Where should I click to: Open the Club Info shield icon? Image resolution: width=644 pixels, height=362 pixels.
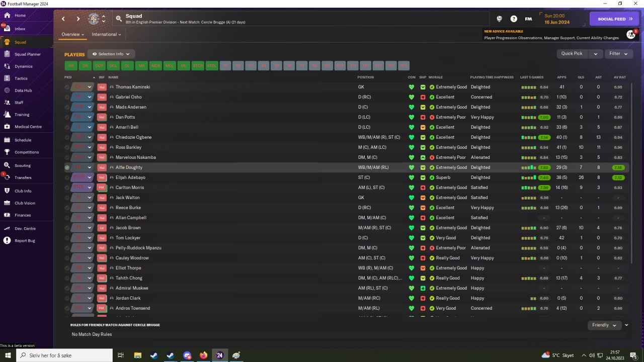[x=7, y=191]
